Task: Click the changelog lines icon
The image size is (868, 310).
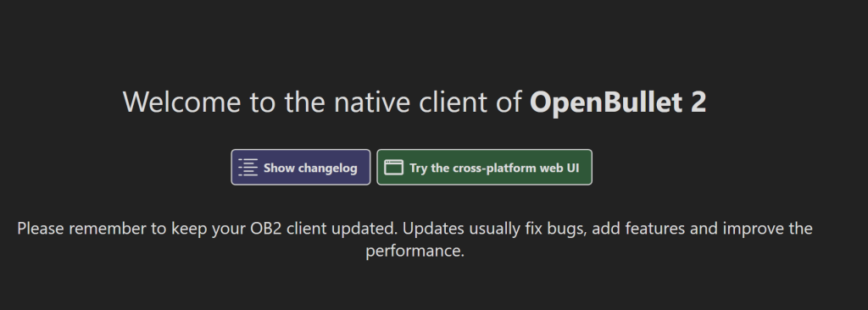Action: pyautogui.click(x=248, y=167)
